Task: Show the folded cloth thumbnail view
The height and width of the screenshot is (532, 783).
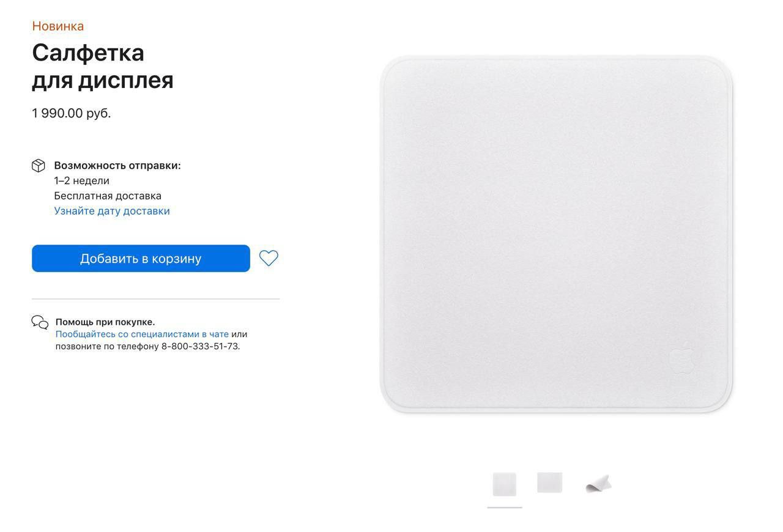Action: (x=598, y=484)
